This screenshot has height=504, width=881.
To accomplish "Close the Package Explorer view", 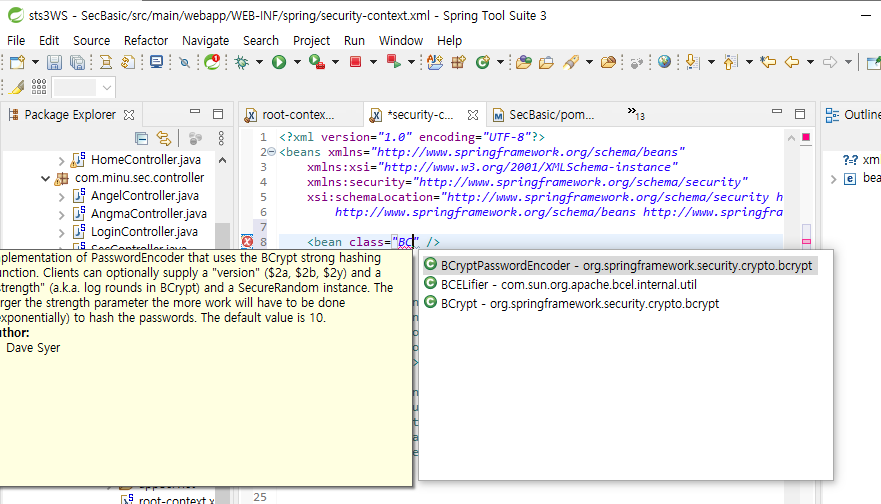I will coord(129,115).
